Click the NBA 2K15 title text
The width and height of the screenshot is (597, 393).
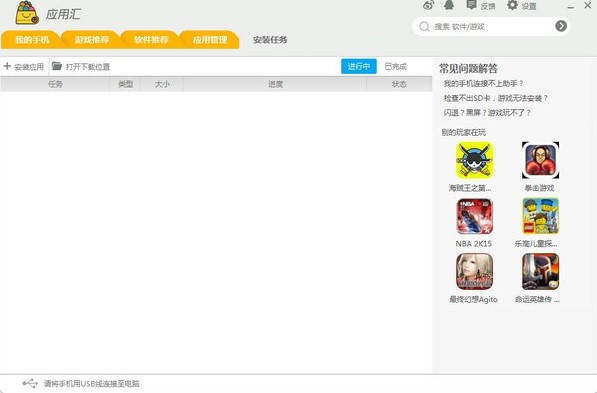pos(474,244)
